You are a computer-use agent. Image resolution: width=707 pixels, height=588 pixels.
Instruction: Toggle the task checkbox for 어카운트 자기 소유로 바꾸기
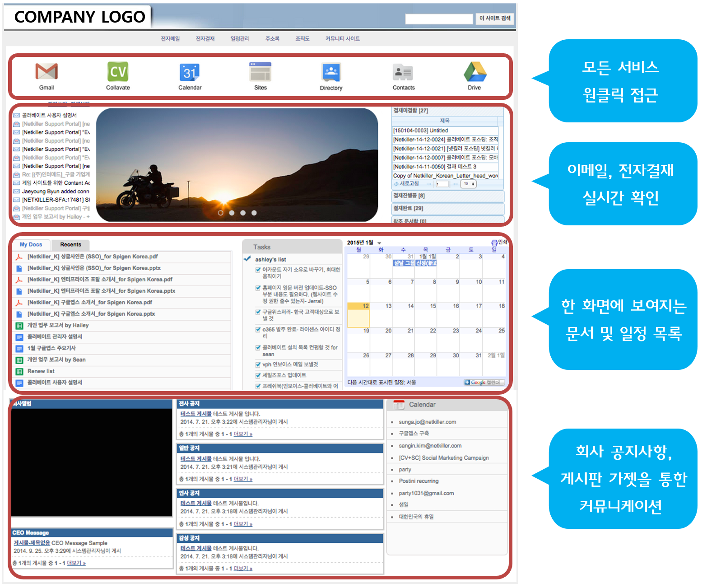(x=258, y=270)
